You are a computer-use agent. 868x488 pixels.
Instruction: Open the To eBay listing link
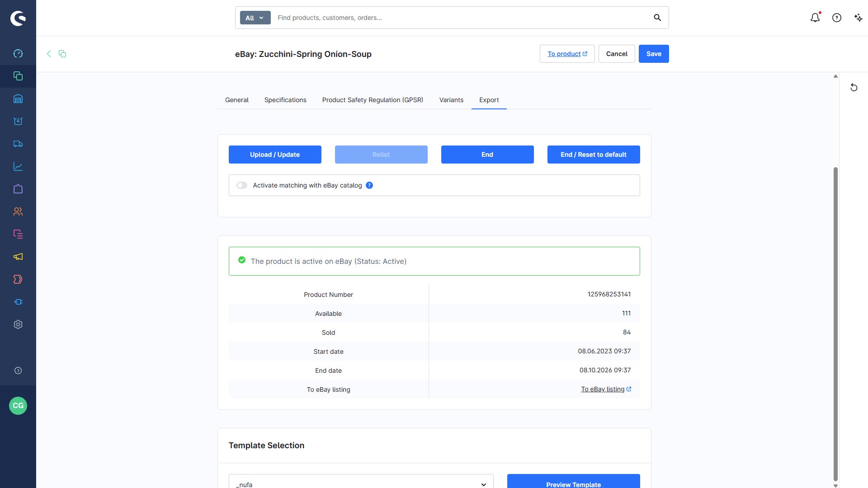coord(606,389)
